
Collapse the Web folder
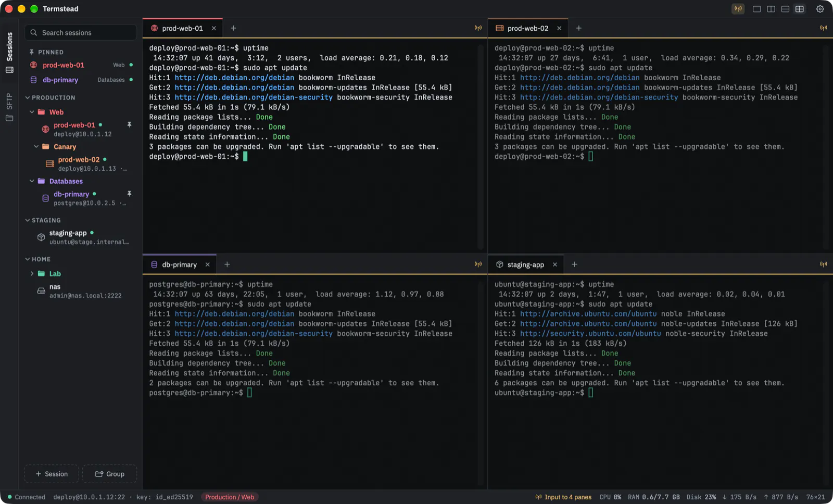point(32,112)
